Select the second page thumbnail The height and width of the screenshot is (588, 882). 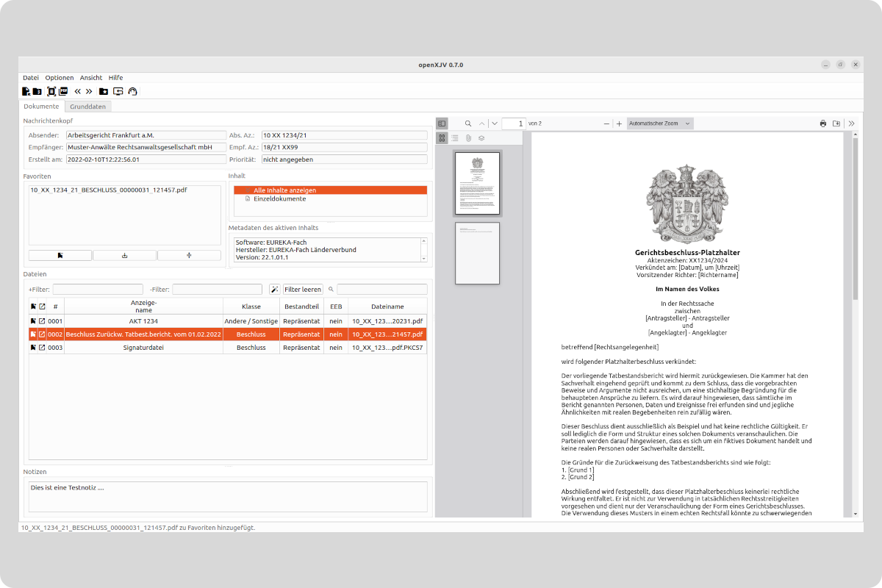pos(477,254)
